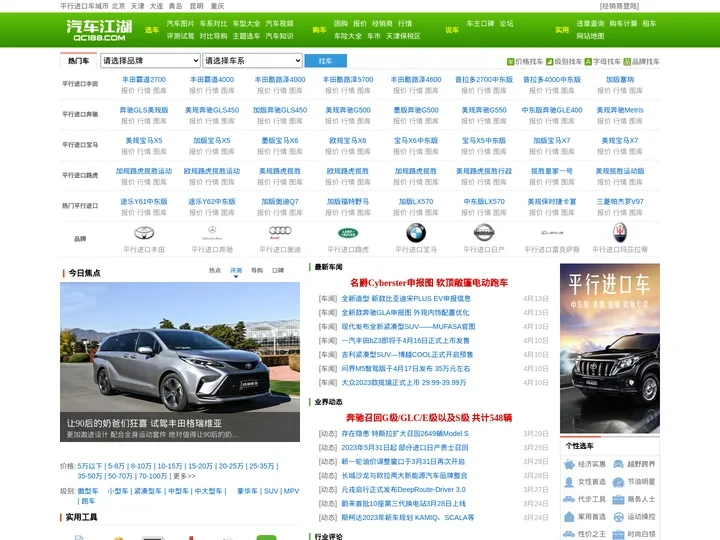Filter by the MPV vehicle class

[291, 491]
